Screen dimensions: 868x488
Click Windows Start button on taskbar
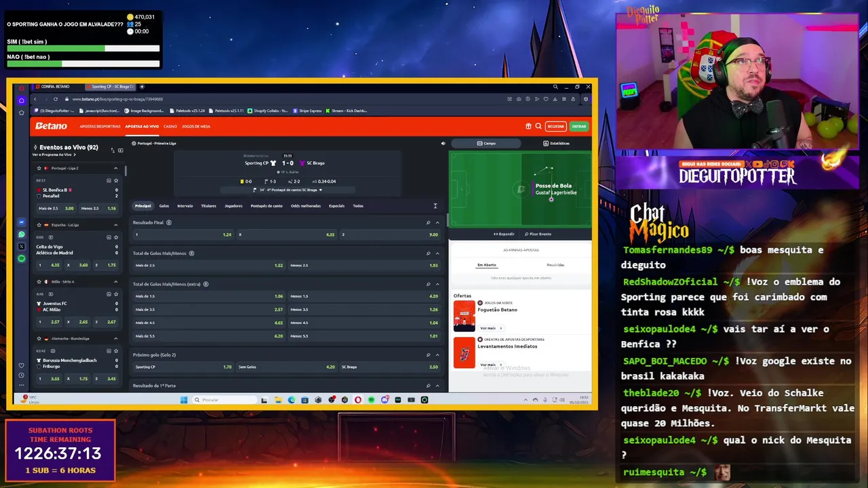point(184,400)
